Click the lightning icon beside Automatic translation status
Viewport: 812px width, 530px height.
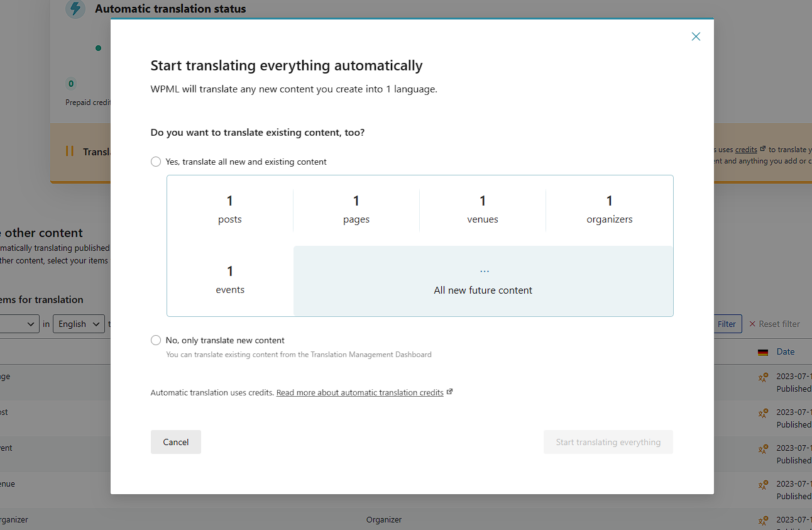click(75, 9)
